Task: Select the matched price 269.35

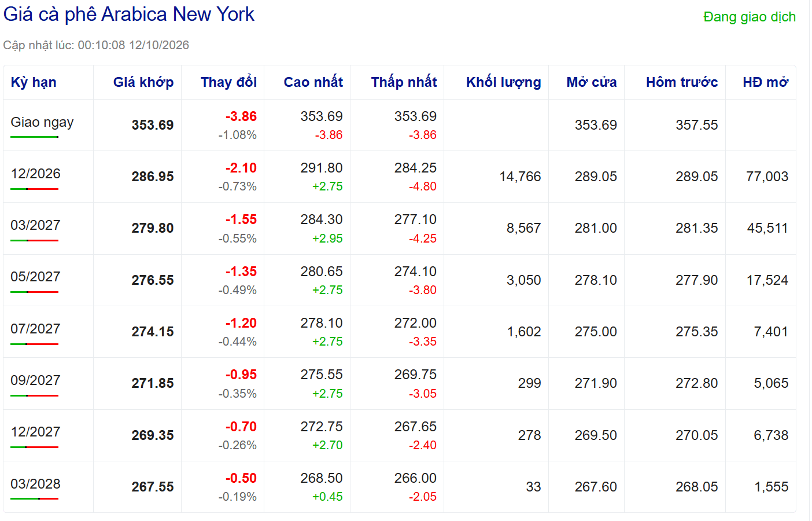Action: (x=153, y=435)
